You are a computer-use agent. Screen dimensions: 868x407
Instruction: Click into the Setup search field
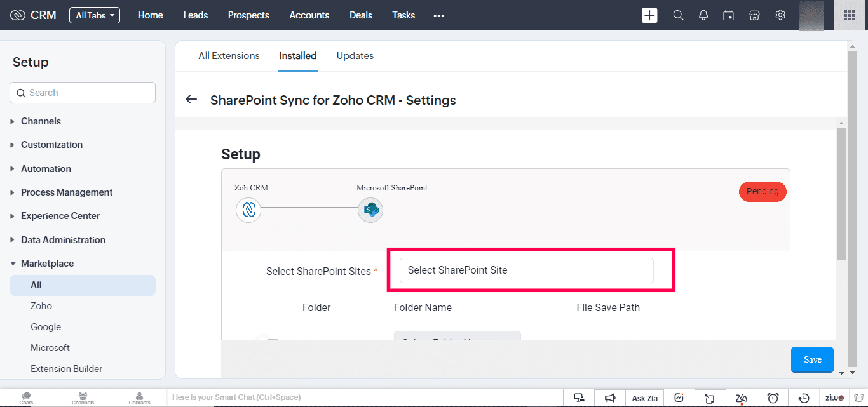(83, 93)
